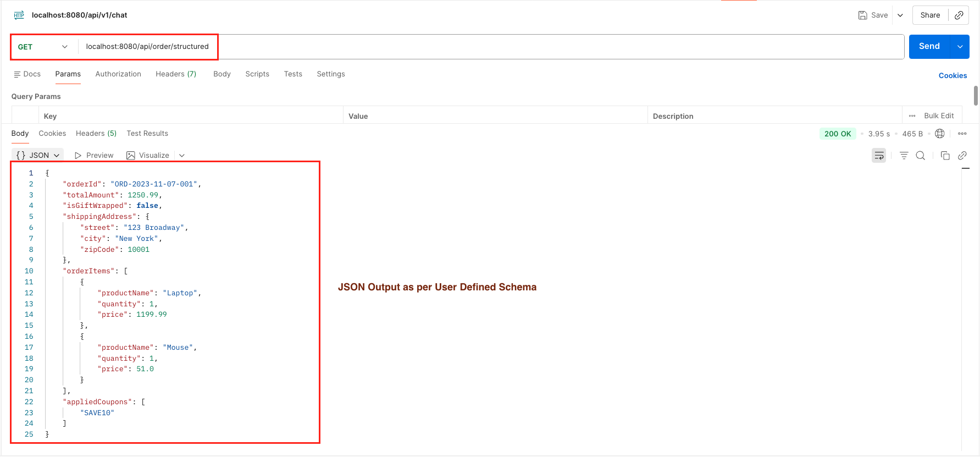Open the request Settings tab

[x=331, y=74]
